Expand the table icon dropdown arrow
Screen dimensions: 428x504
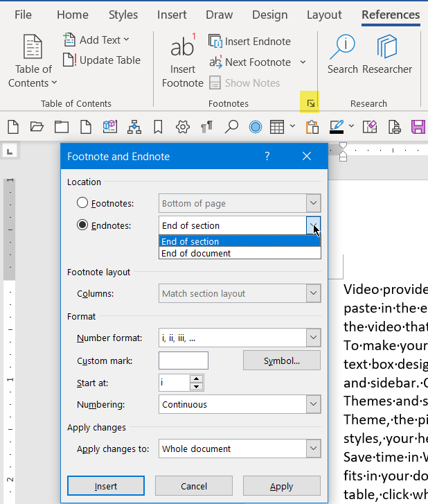point(292,126)
